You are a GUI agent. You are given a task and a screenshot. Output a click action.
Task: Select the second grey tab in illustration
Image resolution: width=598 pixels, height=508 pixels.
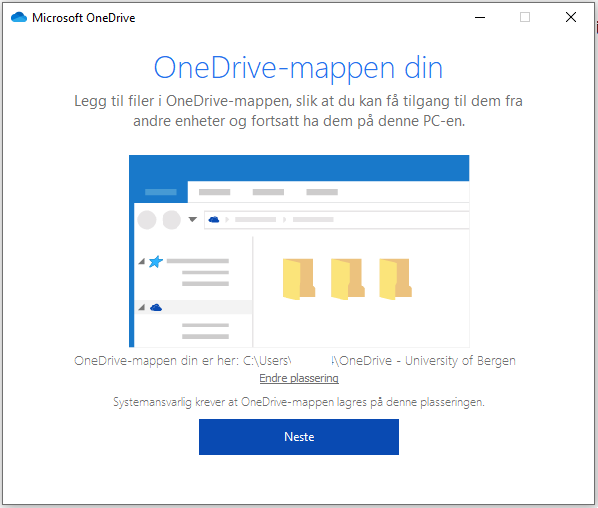click(214, 192)
